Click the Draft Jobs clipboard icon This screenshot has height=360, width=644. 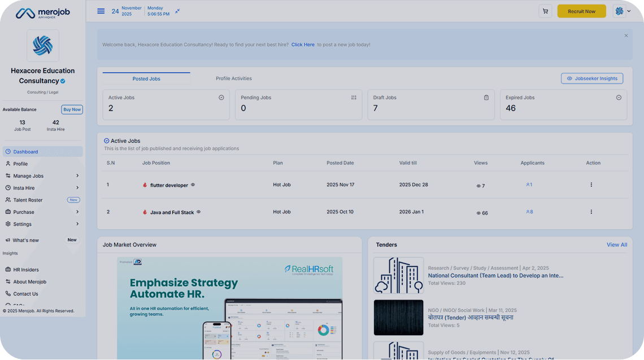click(x=486, y=98)
